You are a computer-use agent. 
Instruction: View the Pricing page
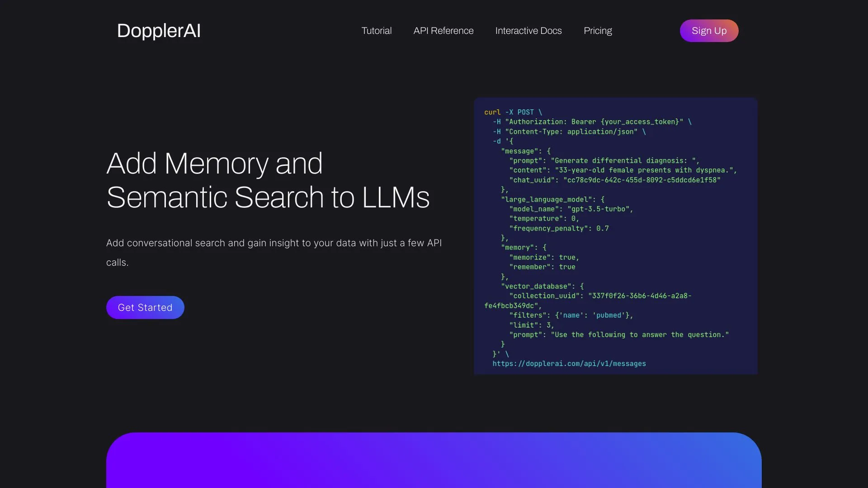[597, 31]
